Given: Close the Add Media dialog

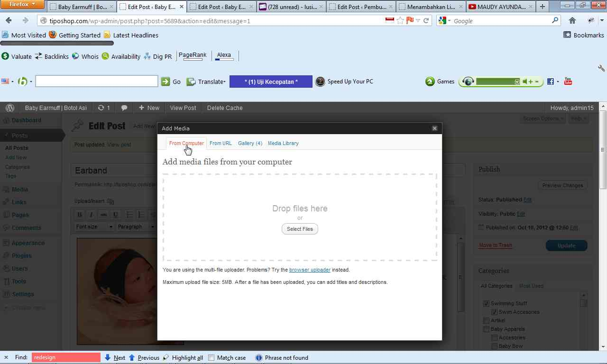Looking at the screenshot, I should [434, 128].
